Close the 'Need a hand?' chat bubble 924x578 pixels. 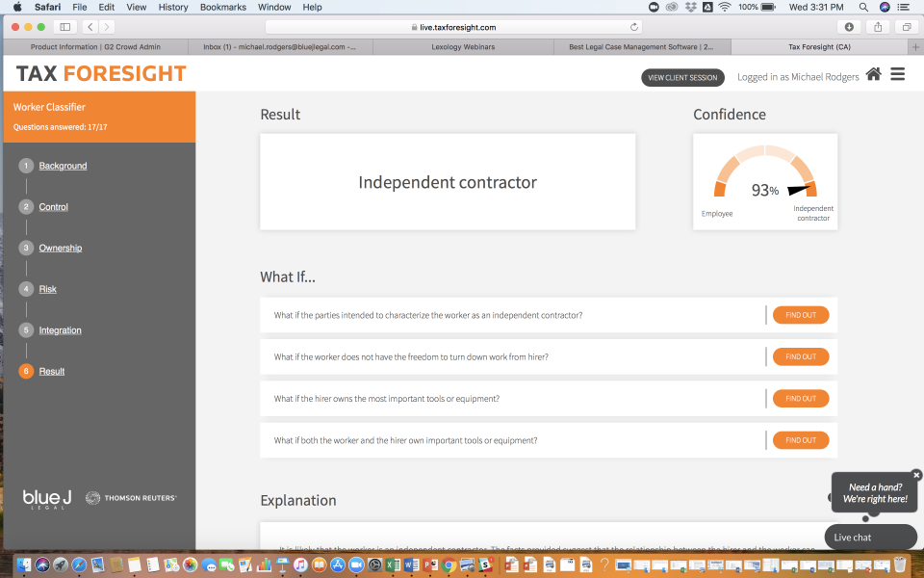(916, 475)
